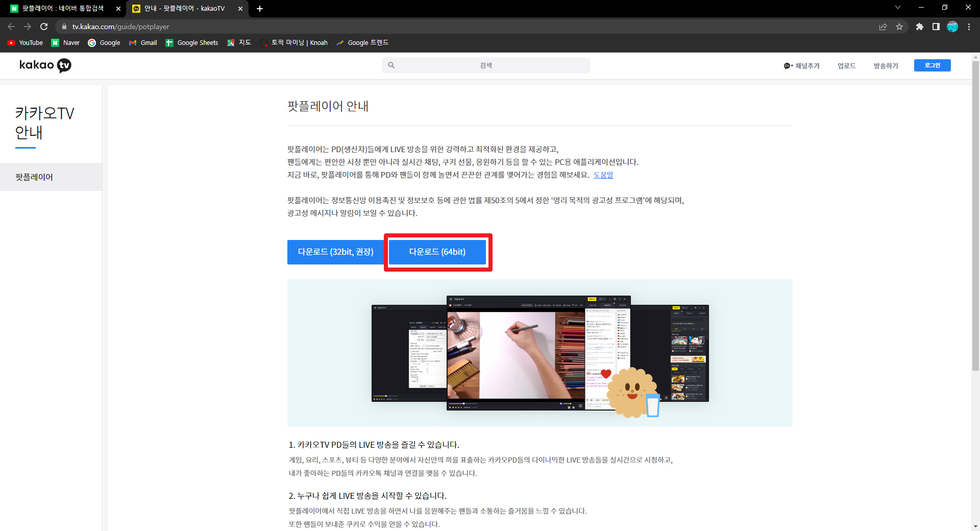Screen dimensions: 980x531
Task: Open the Chrome profile avatar
Action: (952, 27)
